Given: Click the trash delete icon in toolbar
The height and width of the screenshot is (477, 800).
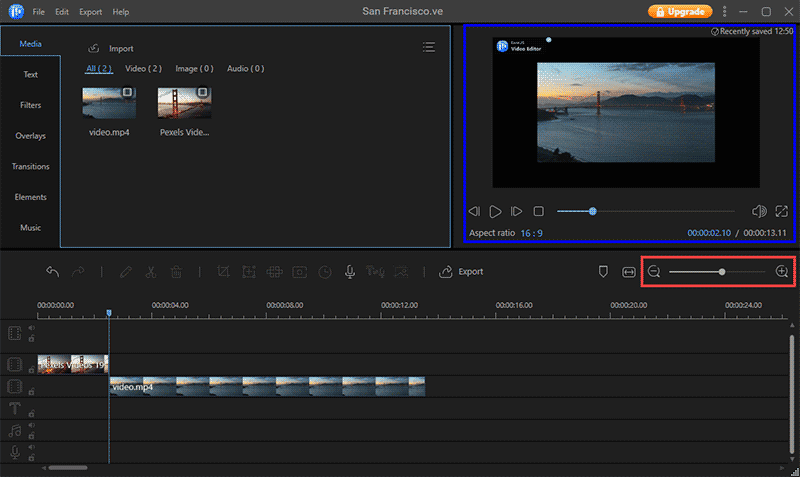Looking at the screenshot, I should click(175, 271).
